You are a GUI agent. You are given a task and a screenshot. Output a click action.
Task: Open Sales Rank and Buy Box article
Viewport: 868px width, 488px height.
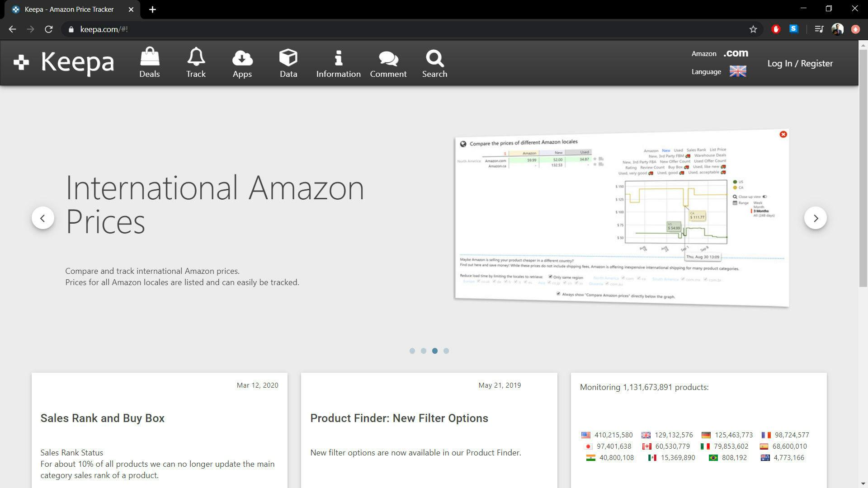[102, 418]
